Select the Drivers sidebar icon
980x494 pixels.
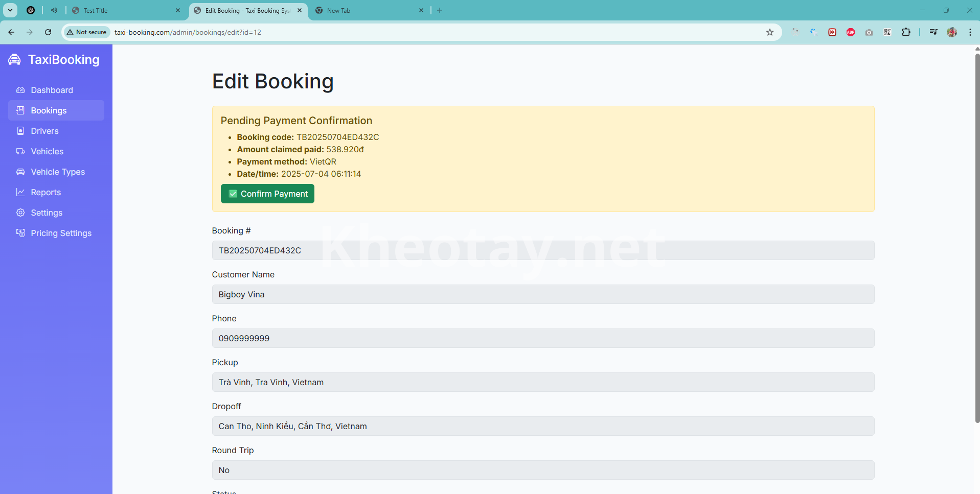(20, 131)
